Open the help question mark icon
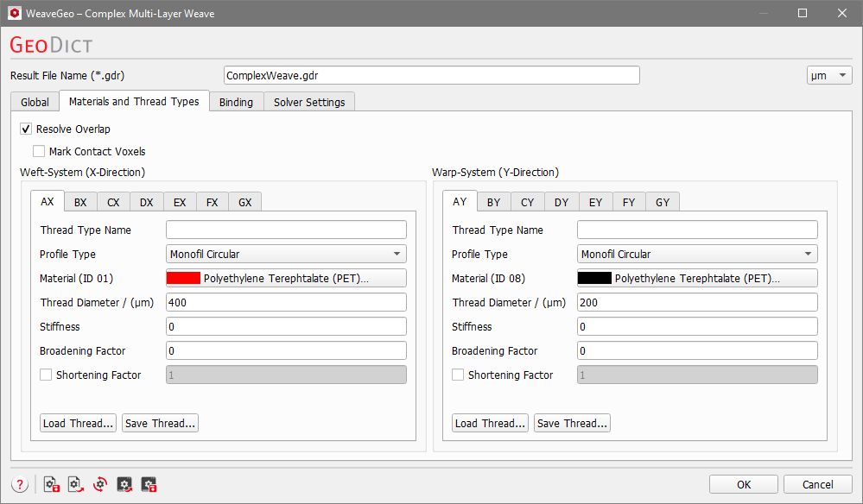 20,484
